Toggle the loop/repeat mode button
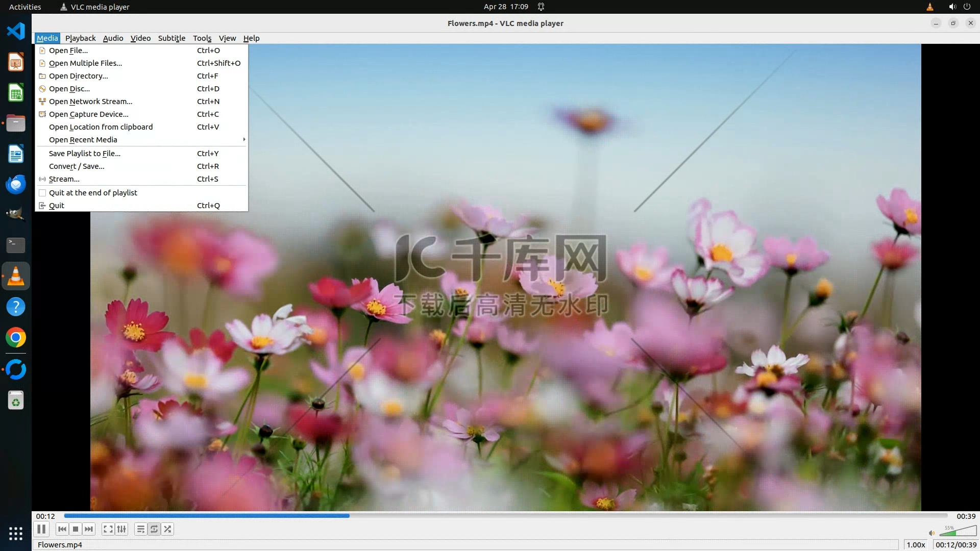Viewport: 980px width, 551px height. 154,529
